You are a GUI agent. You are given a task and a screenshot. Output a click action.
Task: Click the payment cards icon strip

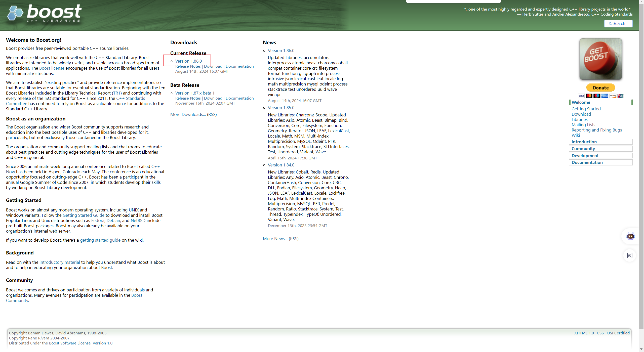tap(600, 96)
